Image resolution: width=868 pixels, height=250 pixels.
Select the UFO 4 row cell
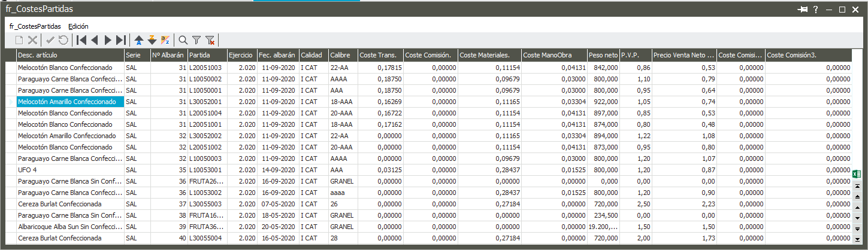69,170
